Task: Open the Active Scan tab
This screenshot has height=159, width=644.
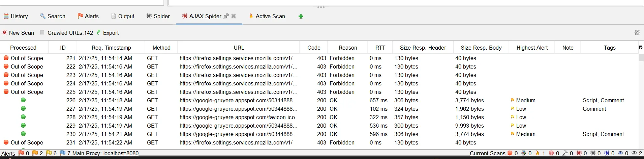Action: tap(267, 16)
